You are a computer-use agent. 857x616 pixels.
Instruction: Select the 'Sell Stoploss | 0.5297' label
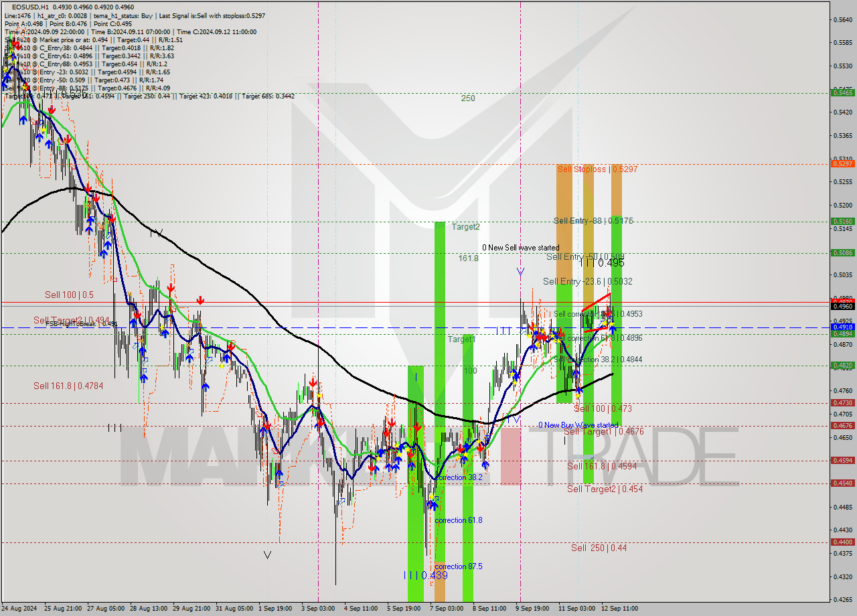tap(597, 169)
